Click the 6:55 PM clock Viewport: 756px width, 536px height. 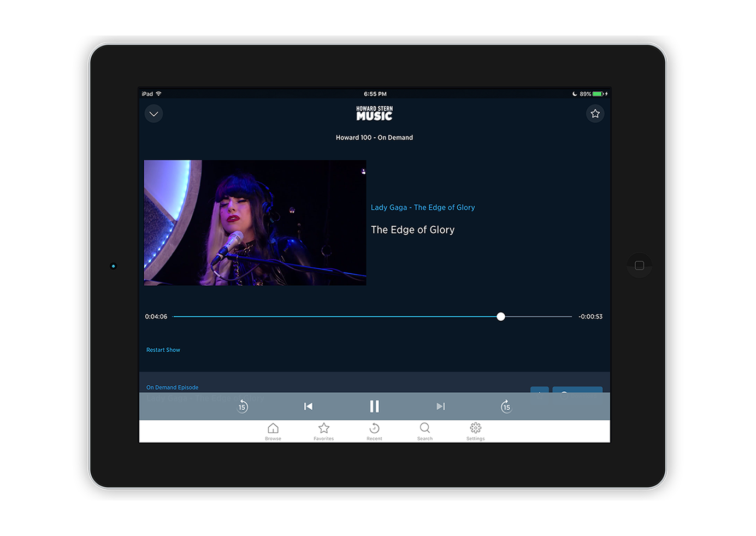[x=375, y=94]
